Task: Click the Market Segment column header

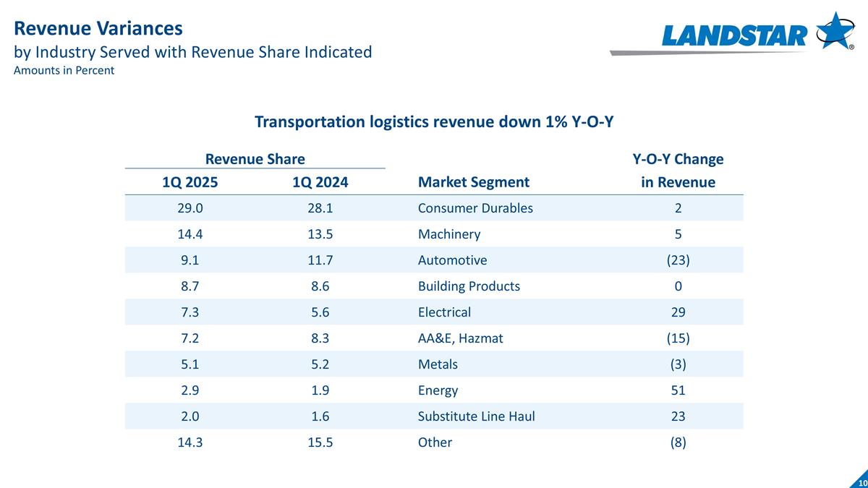Action: pos(473,182)
